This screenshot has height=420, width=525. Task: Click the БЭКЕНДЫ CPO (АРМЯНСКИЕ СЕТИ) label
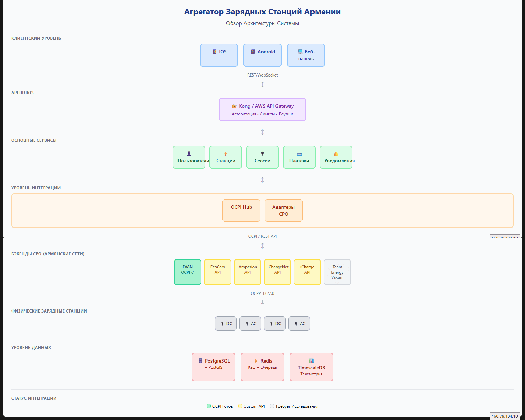pyautogui.click(x=48, y=254)
